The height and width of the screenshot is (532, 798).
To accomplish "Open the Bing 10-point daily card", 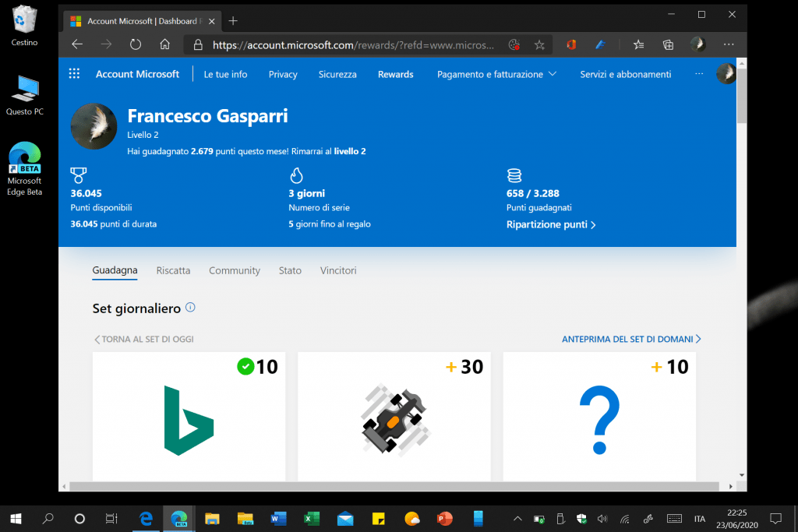I will click(x=189, y=417).
